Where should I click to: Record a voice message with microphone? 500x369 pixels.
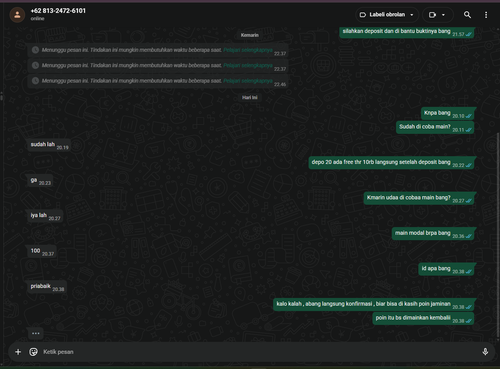point(485,352)
